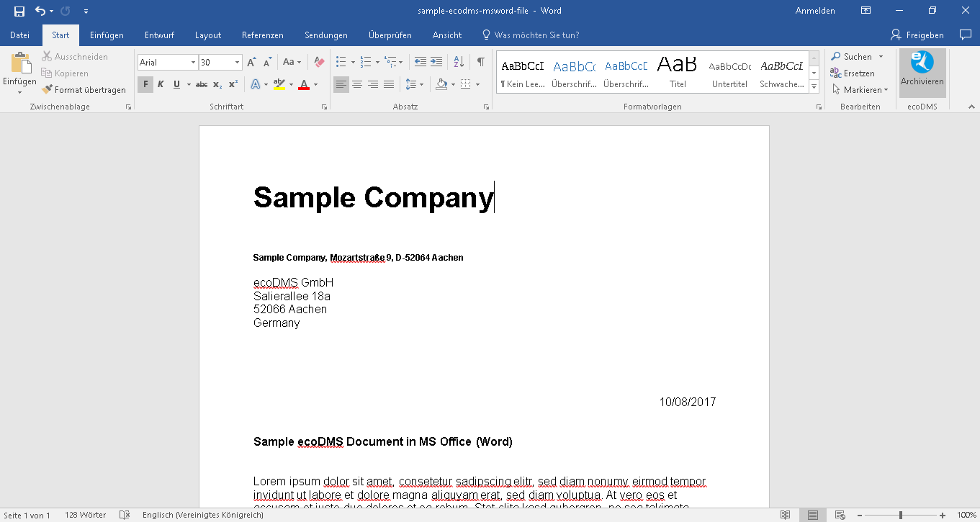Toggle bulleted list
Screen dimensions: 980x522
tap(341, 63)
